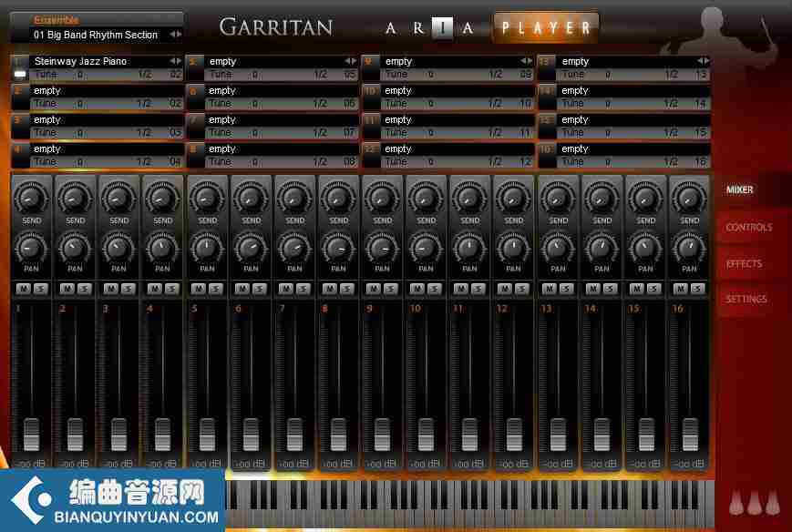This screenshot has height=532, width=792.
Task: Move the channel 8 volume fader
Action: click(x=338, y=435)
